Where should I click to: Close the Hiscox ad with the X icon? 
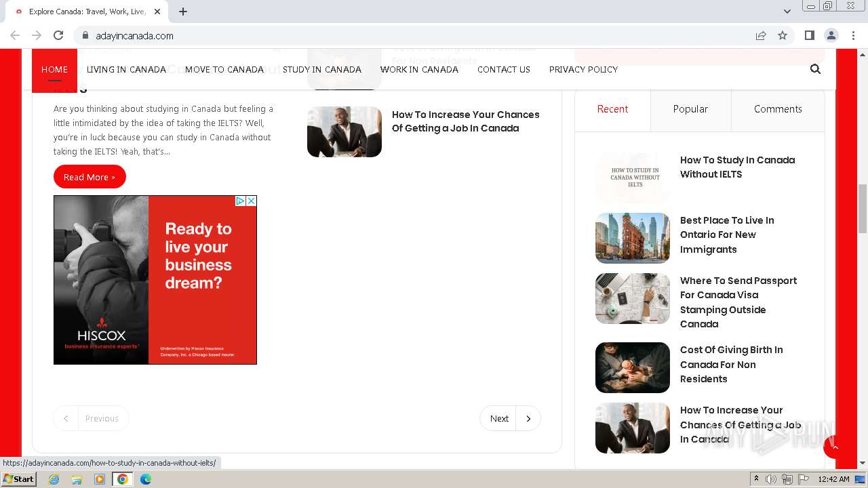pos(251,201)
